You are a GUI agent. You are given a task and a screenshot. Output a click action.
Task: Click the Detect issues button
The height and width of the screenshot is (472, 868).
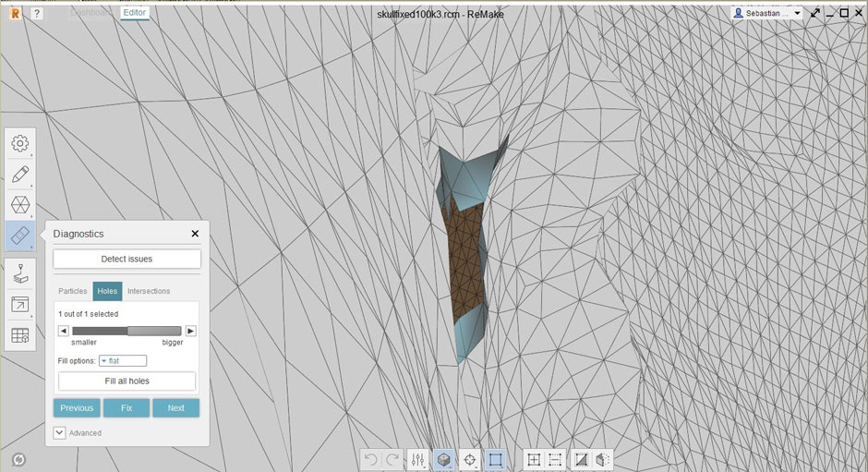(127, 259)
